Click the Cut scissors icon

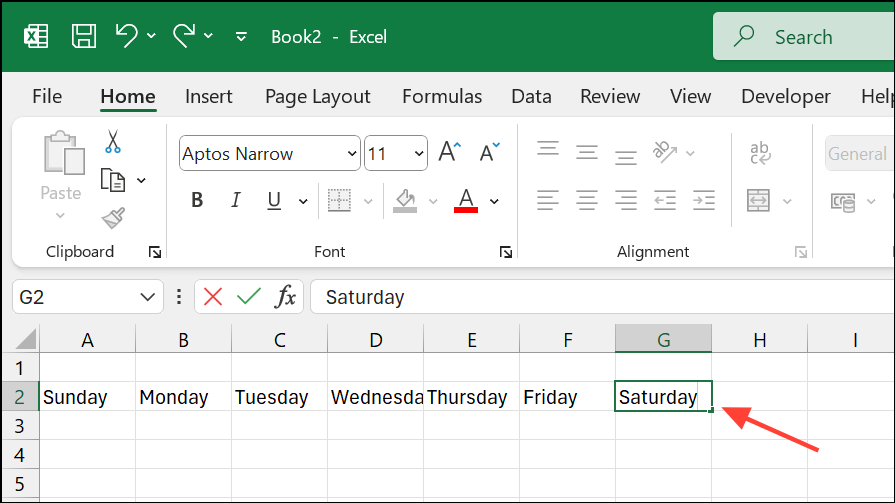(112, 142)
